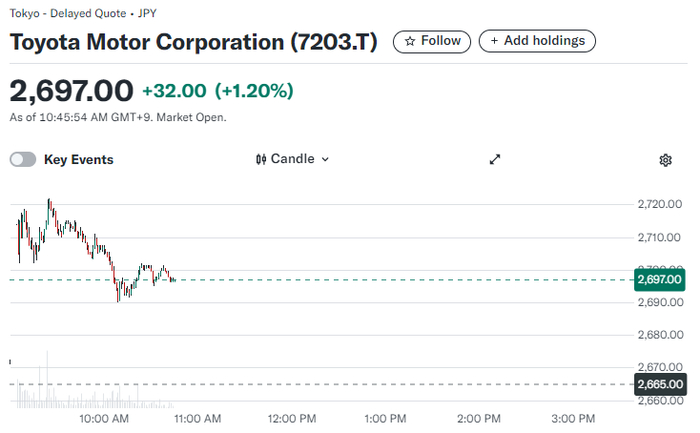
Task: Toggle the Key Events switch
Action: click(23, 159)
